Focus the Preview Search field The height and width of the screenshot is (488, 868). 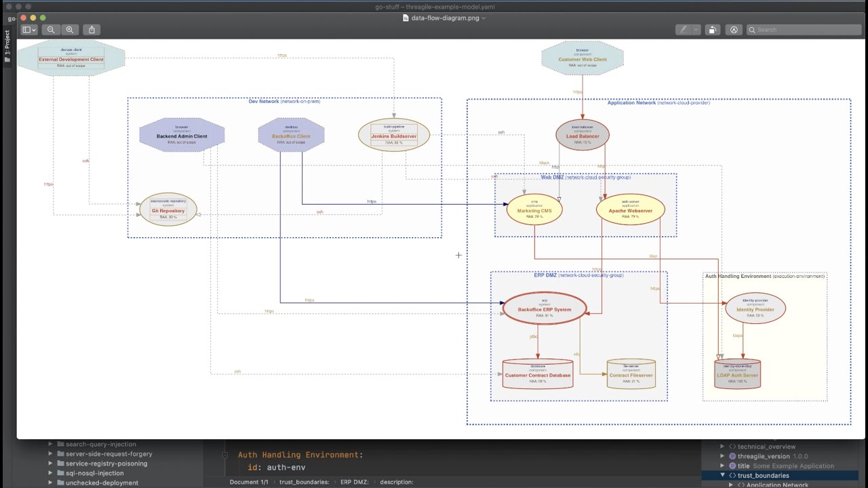[804, 30]
